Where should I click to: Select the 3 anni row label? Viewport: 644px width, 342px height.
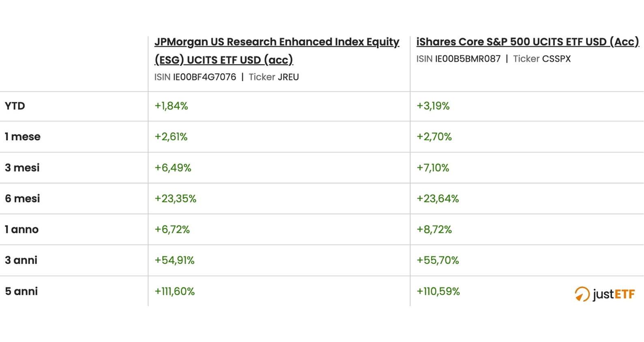tap(21, 260)
